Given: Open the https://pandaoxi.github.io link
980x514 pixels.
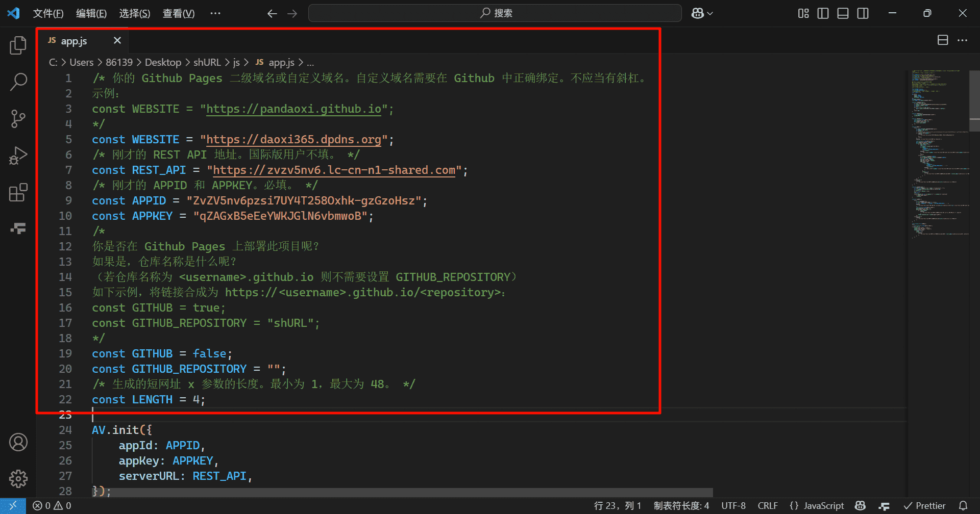Looking at the screenshot, I should pyautogui.click(x=293, y=109).
